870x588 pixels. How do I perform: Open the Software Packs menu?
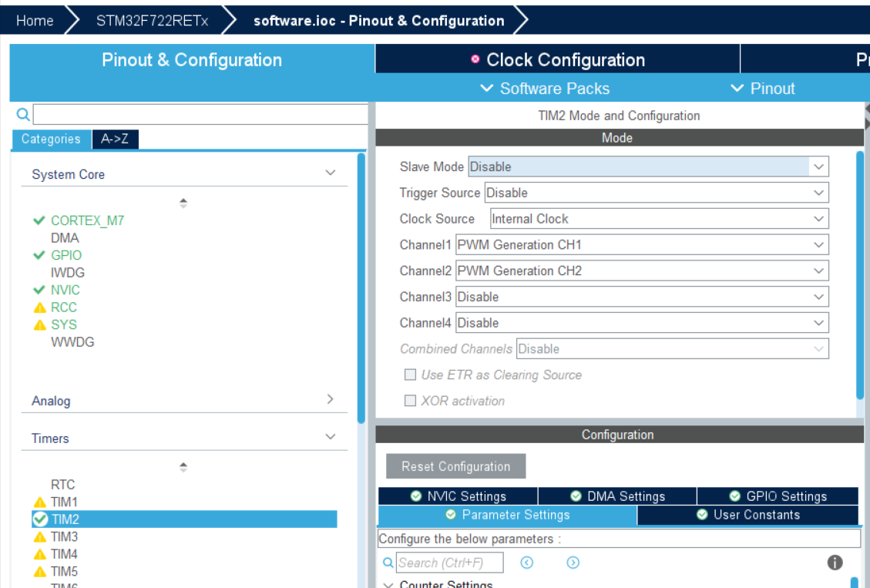pyautogui.click(x=545, y=88)
